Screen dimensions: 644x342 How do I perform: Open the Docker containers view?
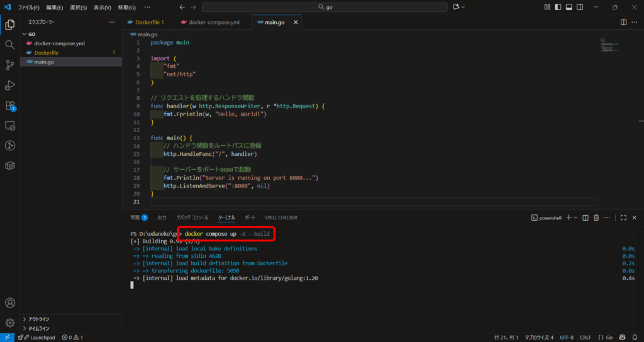[10, 166]
